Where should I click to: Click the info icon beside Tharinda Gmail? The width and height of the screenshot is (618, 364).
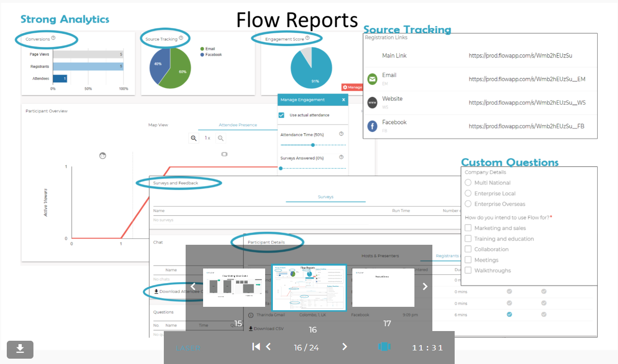(251, 315)
